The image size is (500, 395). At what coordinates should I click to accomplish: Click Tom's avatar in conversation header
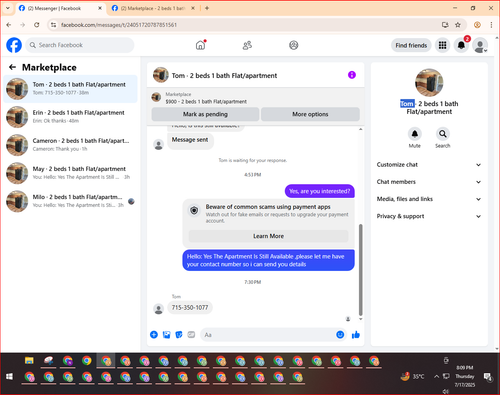(x=161, y=75)
